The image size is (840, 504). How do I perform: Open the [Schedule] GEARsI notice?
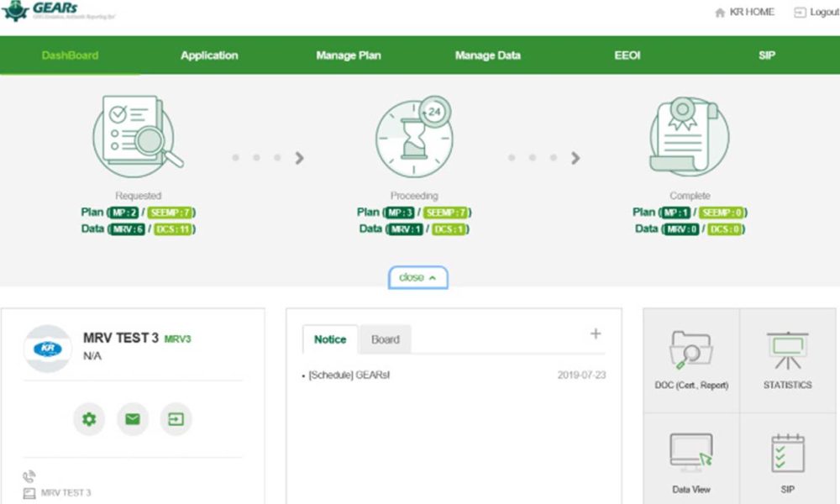[349, 375]
